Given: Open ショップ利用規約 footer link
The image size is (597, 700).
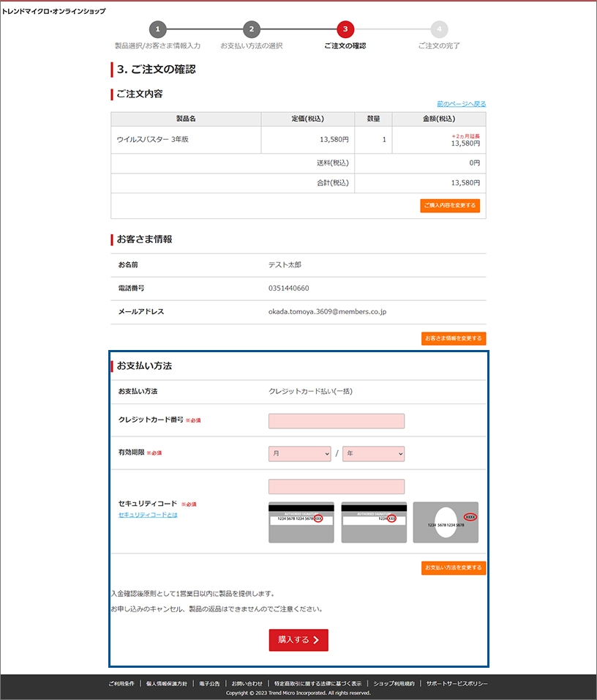Looking at the screenshot, I should tap(394, 683).
